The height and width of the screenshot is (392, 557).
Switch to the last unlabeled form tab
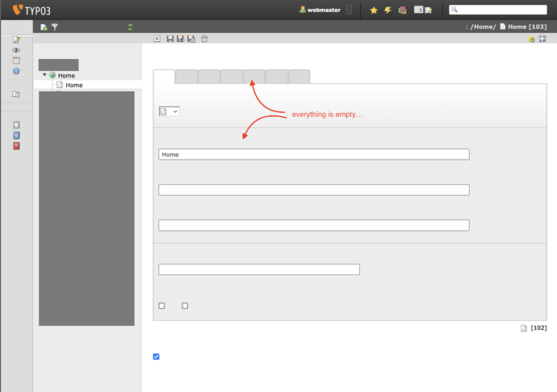(x=299, y=77)
